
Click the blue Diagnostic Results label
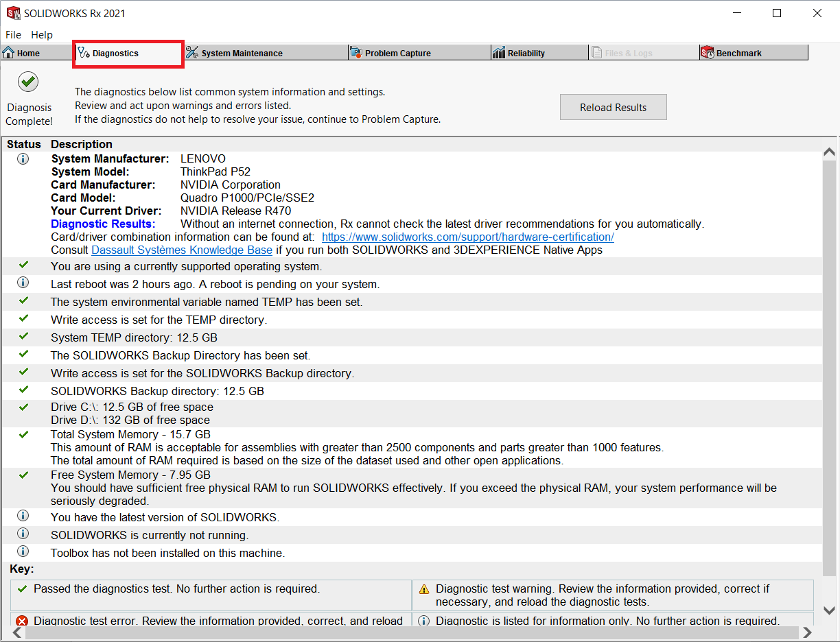pyautogui.click(x=103, y=224)
